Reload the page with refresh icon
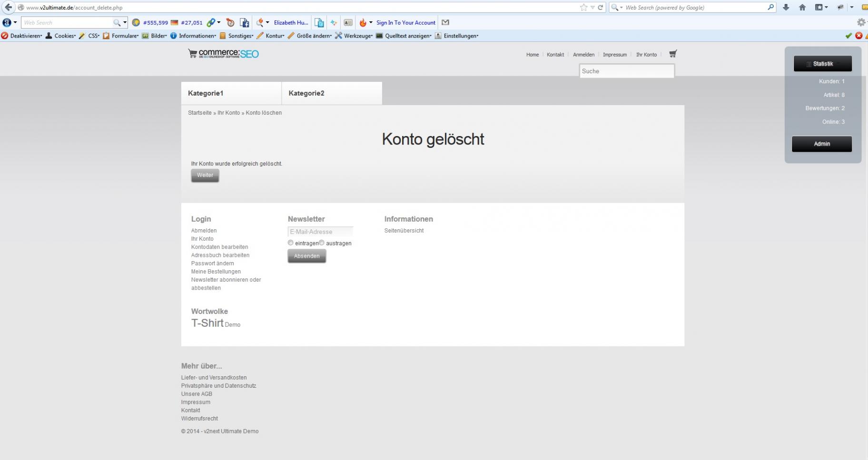This screenshot has height=460, width=868. (601, 7)
